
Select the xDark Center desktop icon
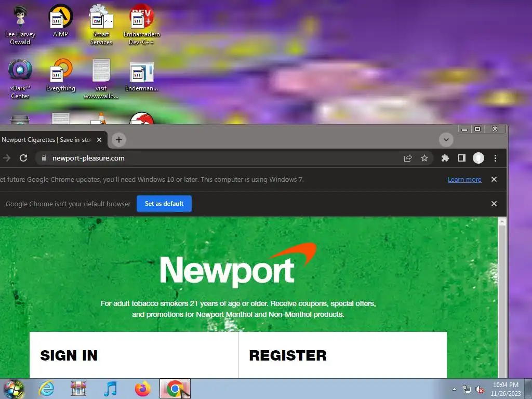20,79
